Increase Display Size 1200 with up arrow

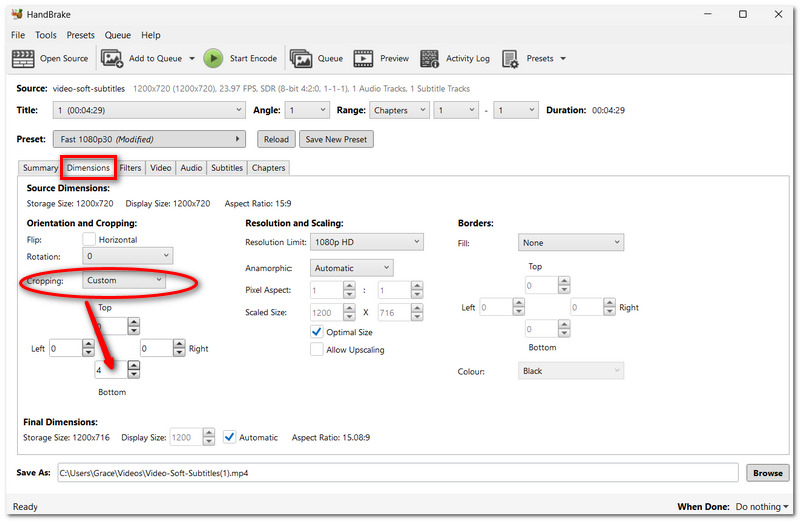(x=209, y=433)
